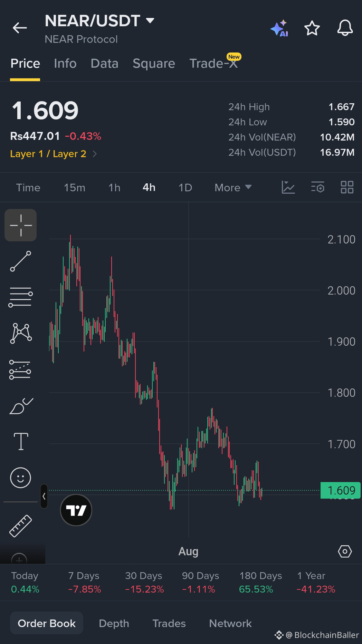Image resolution: width=362 pixels, height=644 pixels.
Task: Open the Layer 1 / Layer 2 category
Action: (54, 154)
